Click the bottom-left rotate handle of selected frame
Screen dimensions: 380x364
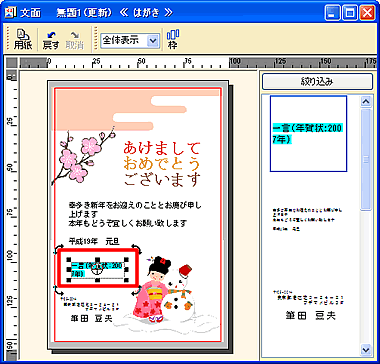click(x=59, y=290)
